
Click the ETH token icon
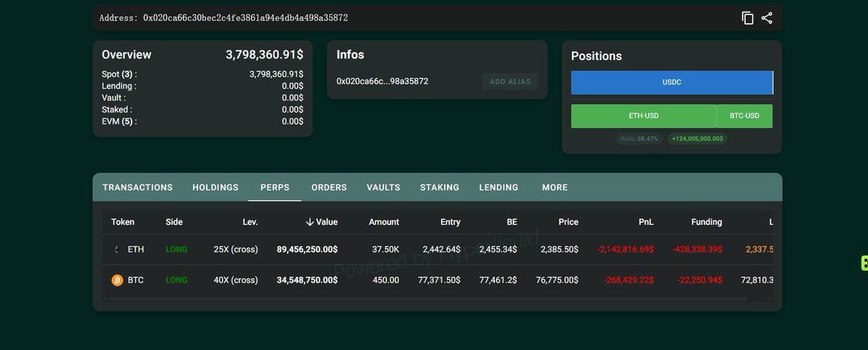tap(117, 249)
